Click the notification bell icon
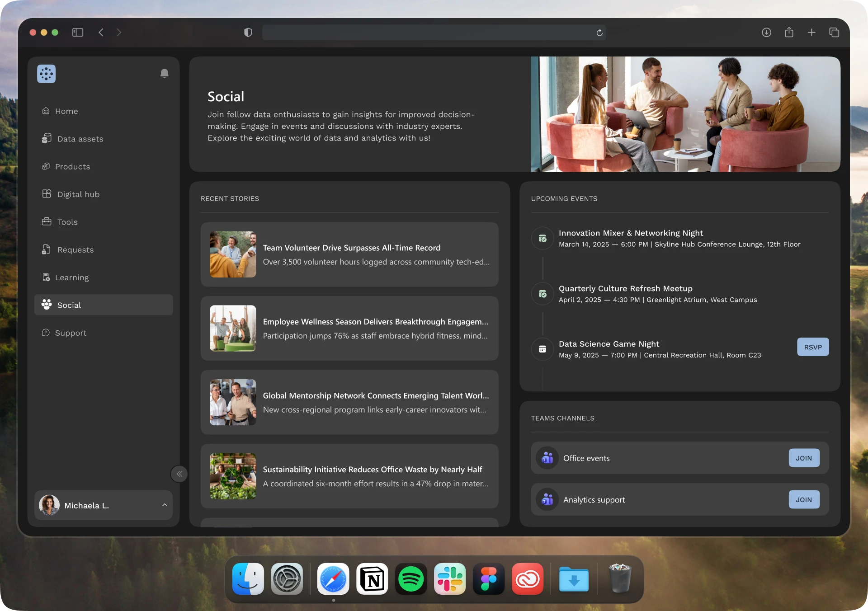The image size is (868, 611). 165,73
